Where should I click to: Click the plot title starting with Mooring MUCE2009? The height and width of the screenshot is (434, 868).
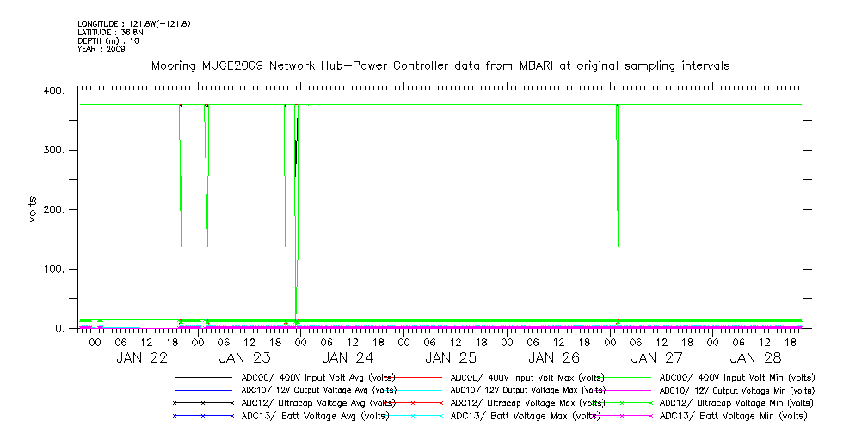point(440,65)
